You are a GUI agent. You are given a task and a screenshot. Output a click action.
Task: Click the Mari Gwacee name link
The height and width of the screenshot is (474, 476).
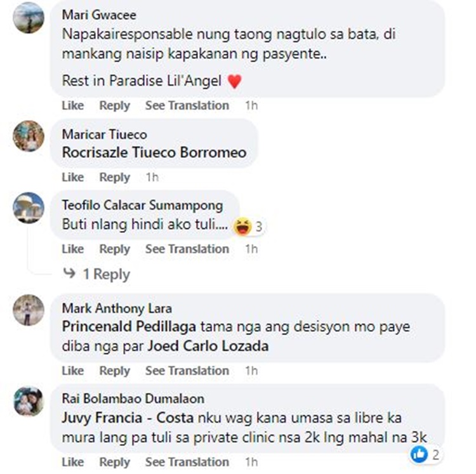99,15
